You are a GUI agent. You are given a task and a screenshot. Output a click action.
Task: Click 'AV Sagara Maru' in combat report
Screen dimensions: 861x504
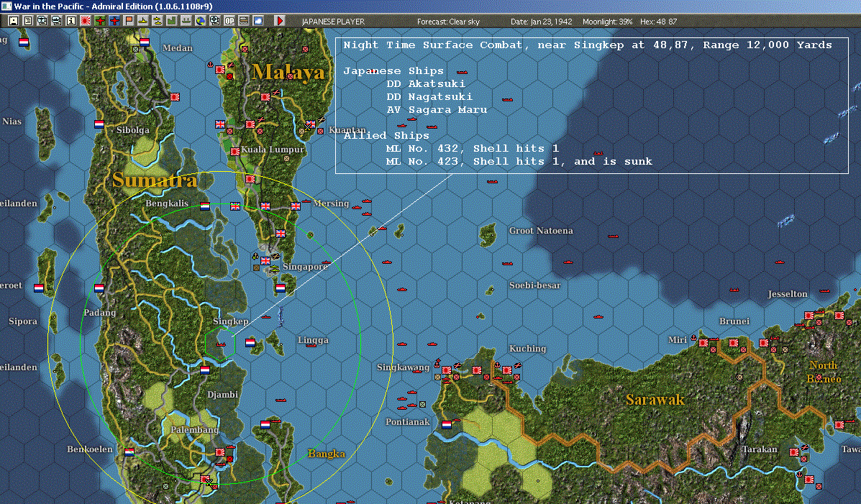point(437,110)
